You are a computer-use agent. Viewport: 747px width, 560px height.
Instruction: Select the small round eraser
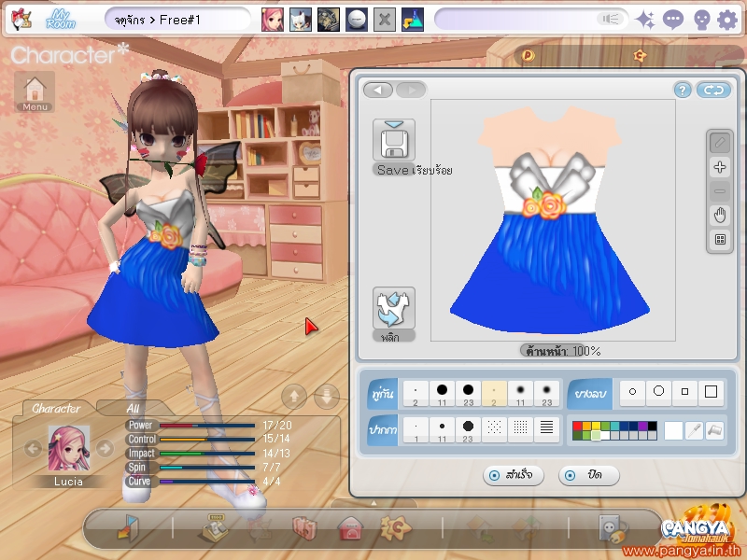click(x=632, y=392)
